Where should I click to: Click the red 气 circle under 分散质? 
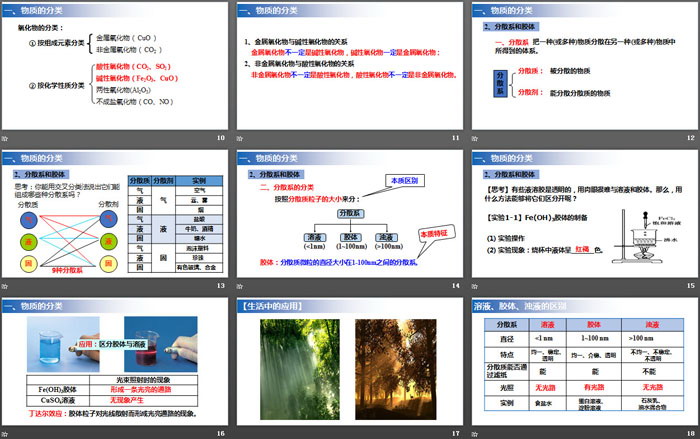click(x=31, y=220)
